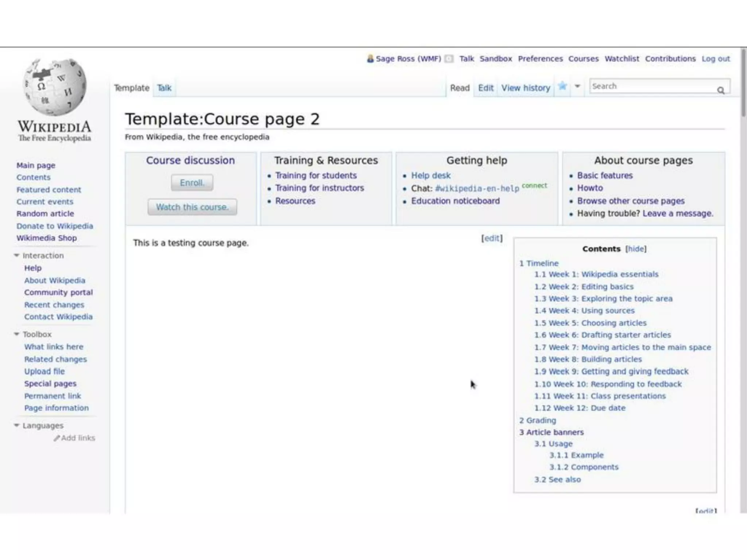Click the Wikipedia globe logo

click(55, 87)
